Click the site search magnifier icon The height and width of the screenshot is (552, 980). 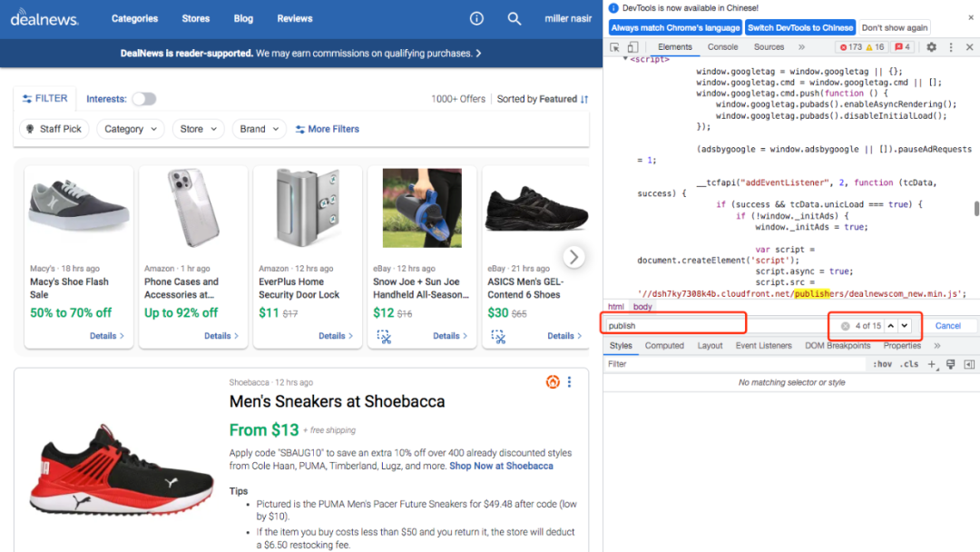pos(514,18)
